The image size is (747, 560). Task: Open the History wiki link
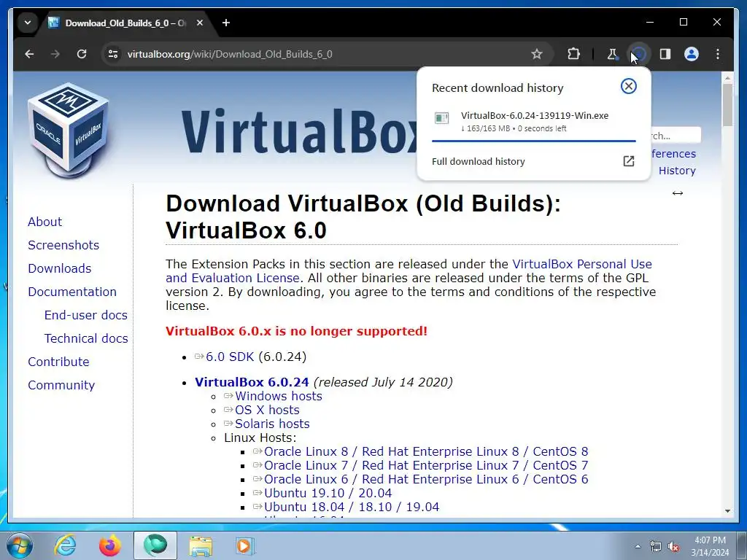(x=677, y=171)
